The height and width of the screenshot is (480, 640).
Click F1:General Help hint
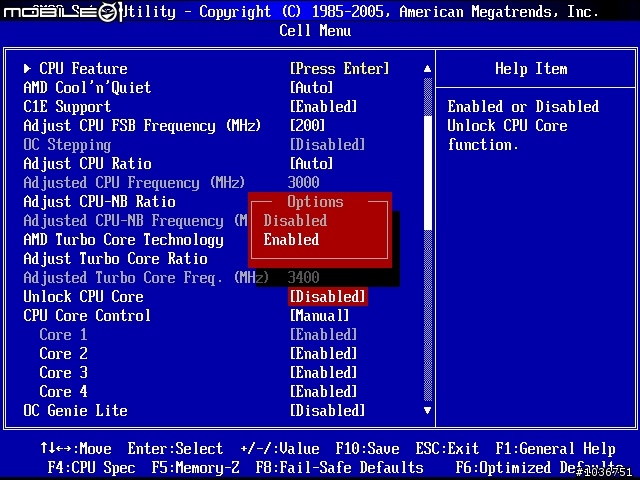tap(555, 449)
